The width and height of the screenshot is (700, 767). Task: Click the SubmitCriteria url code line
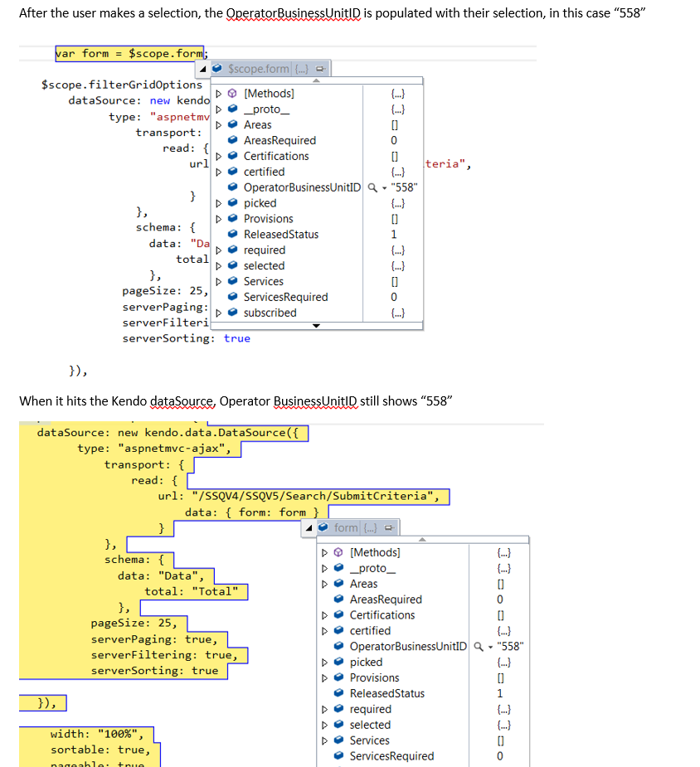coord(299,496)
